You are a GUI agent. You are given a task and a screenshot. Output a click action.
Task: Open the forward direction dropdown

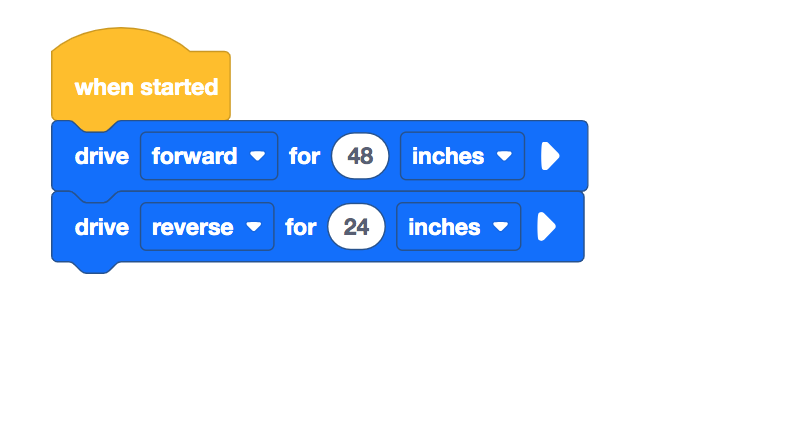[208, 156]
